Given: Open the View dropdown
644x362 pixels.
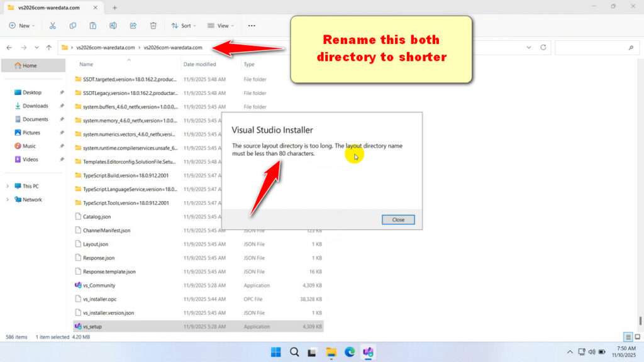Looking at the screenshot, I should coord(220,26).
